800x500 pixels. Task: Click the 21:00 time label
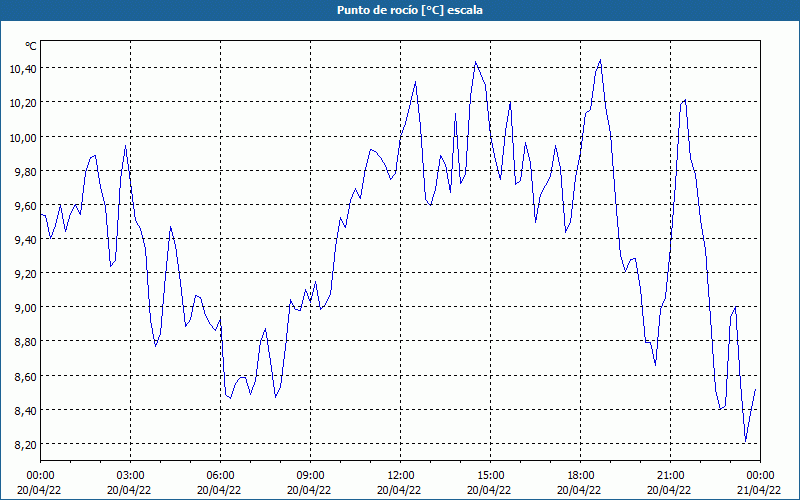(x=670, y=476)
